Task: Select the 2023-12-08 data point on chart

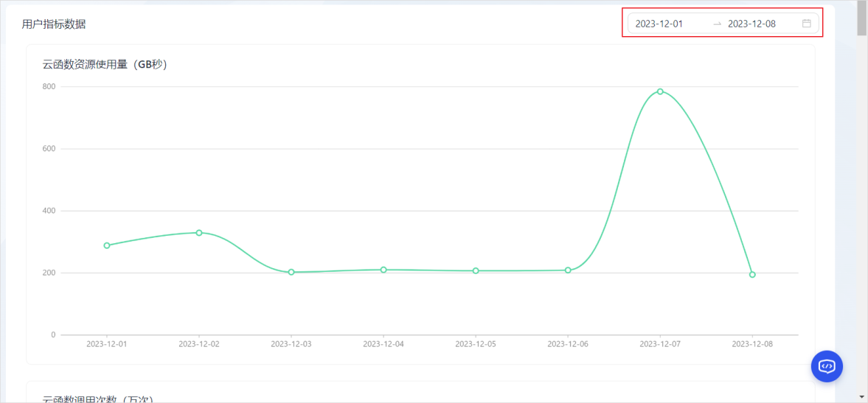Action: point(752,275)
